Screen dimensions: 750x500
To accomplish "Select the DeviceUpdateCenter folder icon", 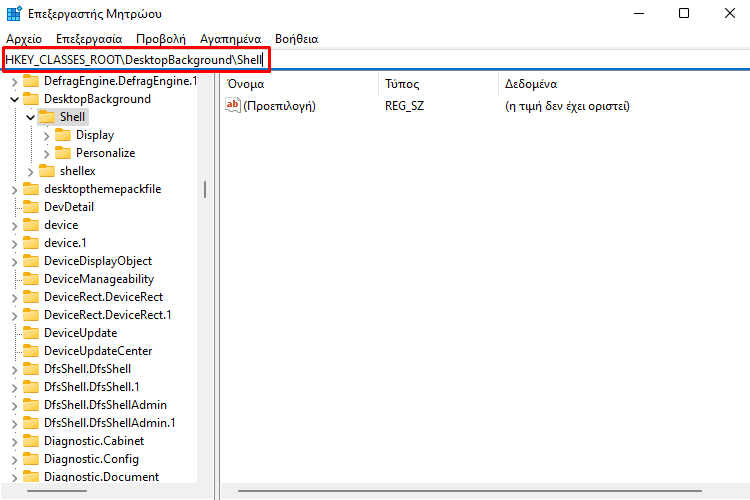I will (31, 351).
